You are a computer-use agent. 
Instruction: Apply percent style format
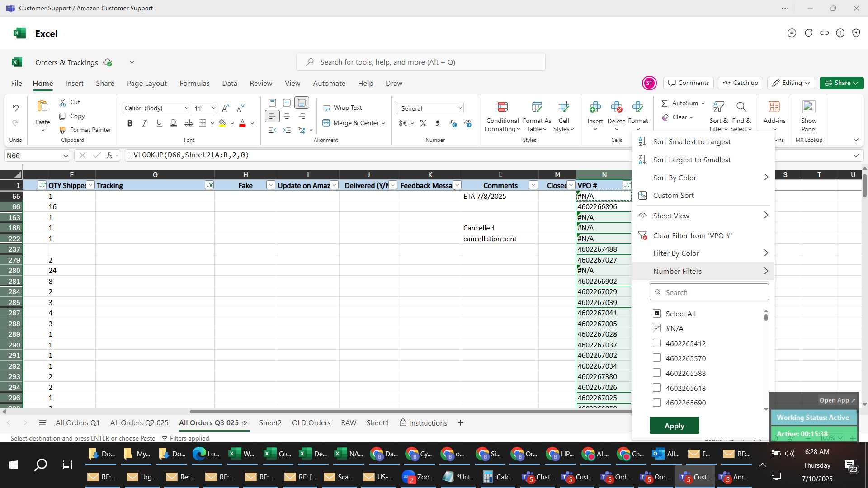423,123
